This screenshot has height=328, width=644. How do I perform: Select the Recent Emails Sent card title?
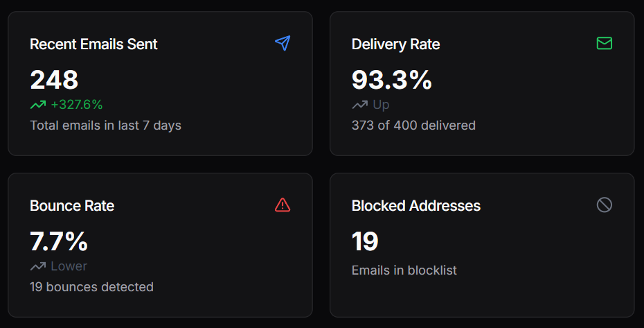tap(93, 44)
